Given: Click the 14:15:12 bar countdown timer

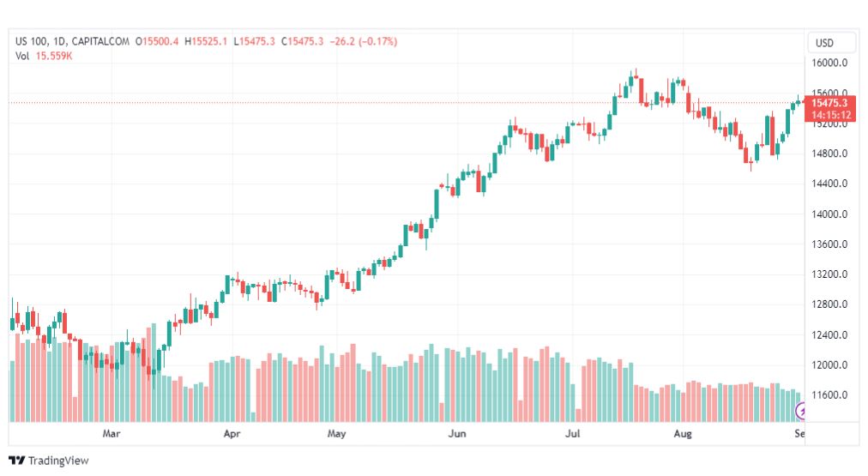Looking at the screenshot, I should tap(829, 114).
